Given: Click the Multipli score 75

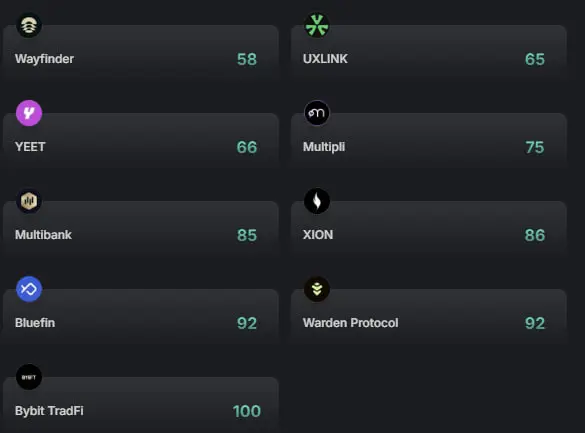Looking at the screenshot, I should (x=535, y=147).
